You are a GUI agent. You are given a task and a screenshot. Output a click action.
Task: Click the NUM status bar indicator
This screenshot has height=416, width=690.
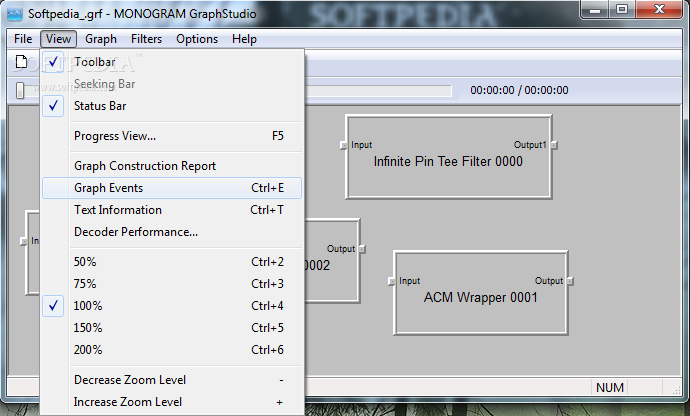[609, 388]
